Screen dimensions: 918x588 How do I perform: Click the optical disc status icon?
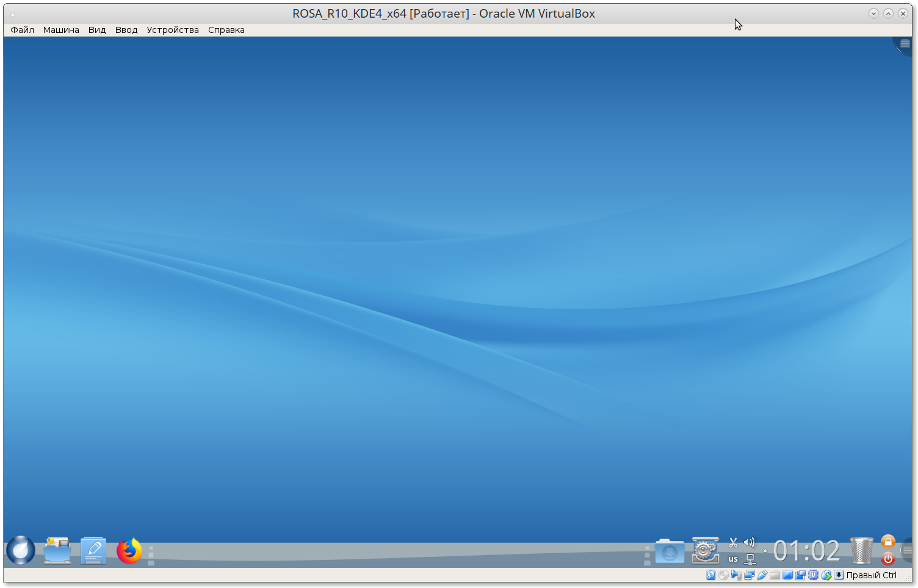tap(723, 575)
